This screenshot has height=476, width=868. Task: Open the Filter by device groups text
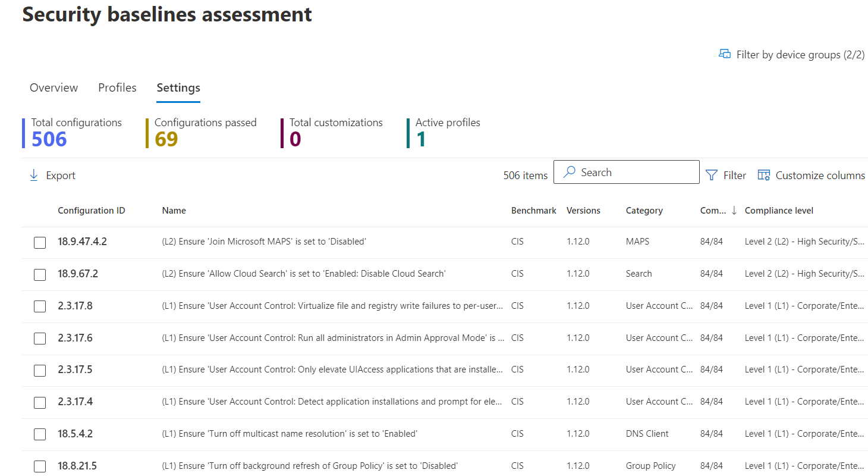click(x=800, y=55)
